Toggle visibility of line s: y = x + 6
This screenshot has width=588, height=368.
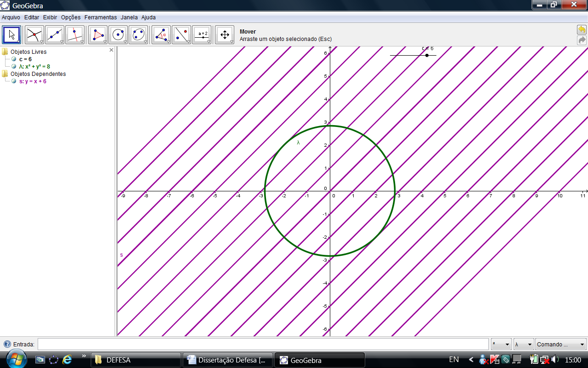click(x=14, y=81)
